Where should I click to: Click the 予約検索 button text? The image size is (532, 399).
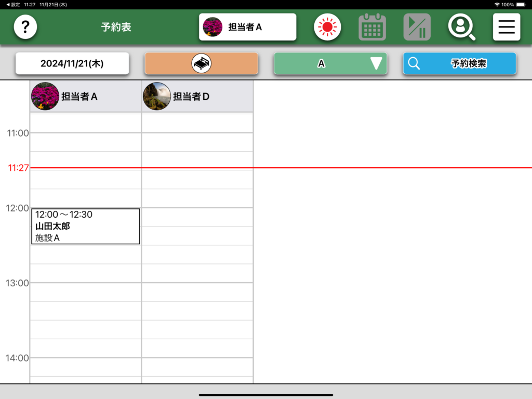[468, 63]
